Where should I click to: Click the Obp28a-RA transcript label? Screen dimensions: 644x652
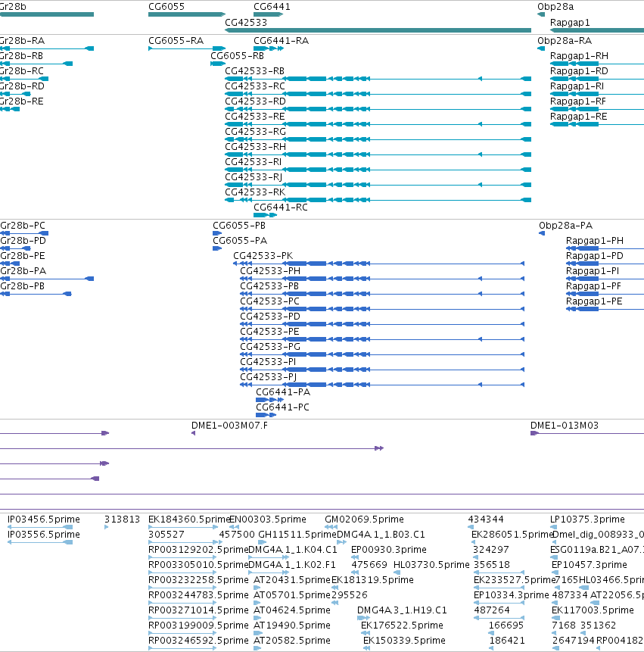point(565,41)
